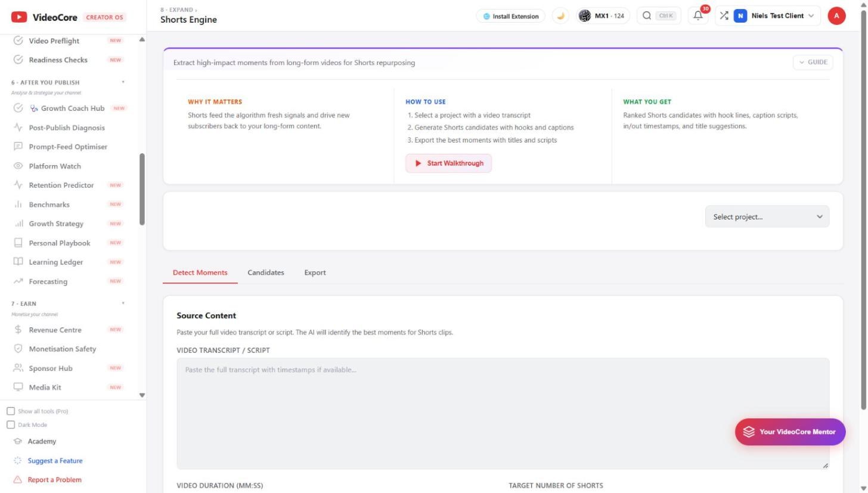Screen dimensions: 868x493
Task: Expand the Niels Test Client account menu
Action: (x=774, y=16)
